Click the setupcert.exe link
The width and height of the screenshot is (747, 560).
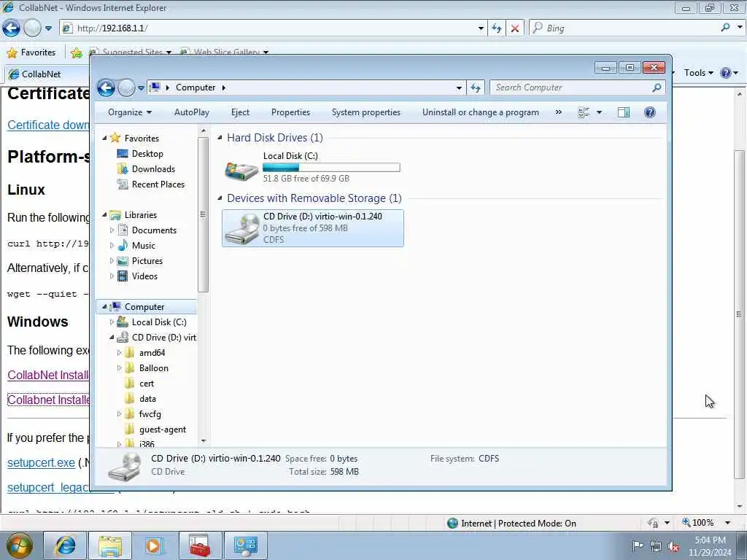pyautogui.click(x=41, y=463)
